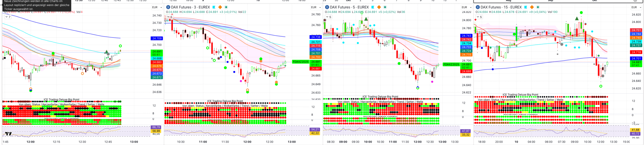Click the DAX Futures · 15 · EUREX title

501,7
